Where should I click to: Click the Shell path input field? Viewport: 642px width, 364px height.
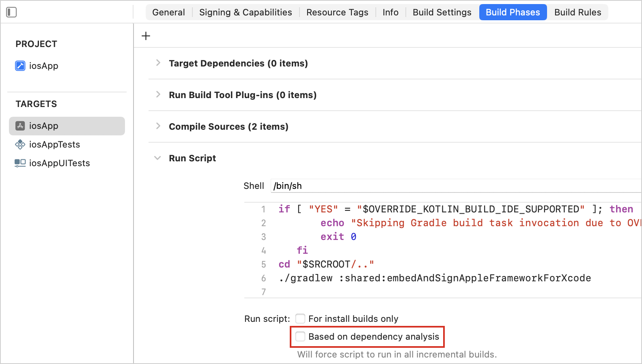[x=456, y=186]
